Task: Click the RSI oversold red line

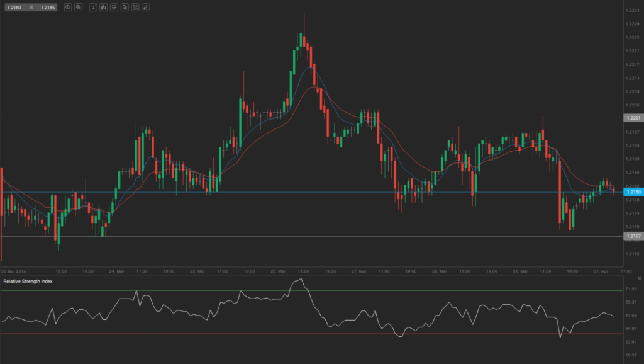Action: [x=314, y=334]
